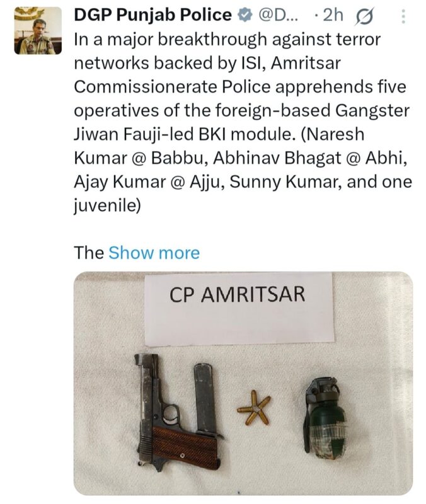
Task: Click the blue verified badge
Action: coord(245,15)
